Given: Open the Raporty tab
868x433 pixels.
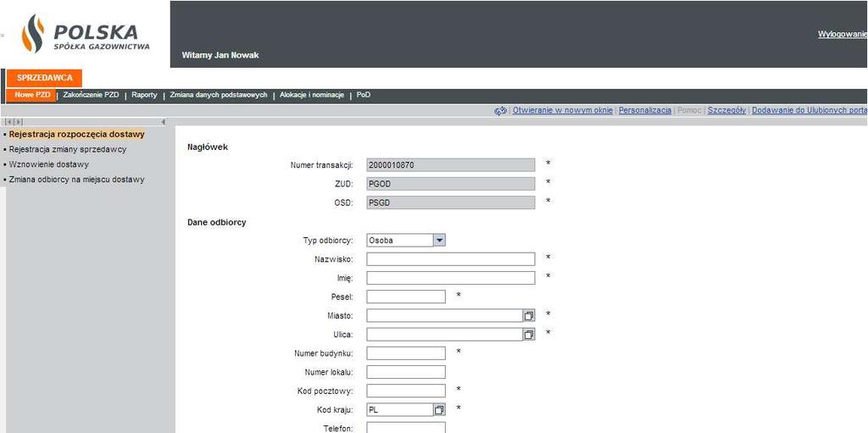Looking at the screenshot, I should tap(144, 95).
